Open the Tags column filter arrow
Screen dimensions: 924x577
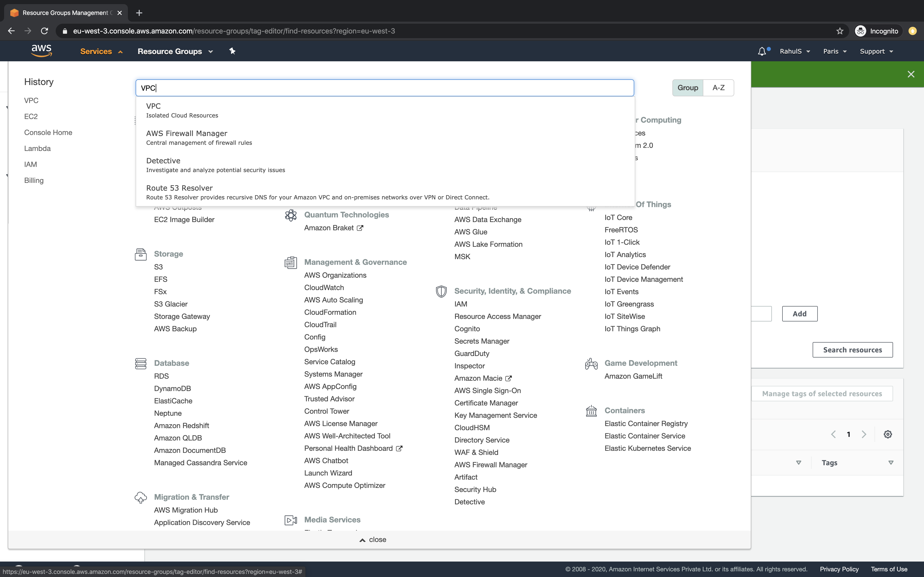(x=891, y=463)
